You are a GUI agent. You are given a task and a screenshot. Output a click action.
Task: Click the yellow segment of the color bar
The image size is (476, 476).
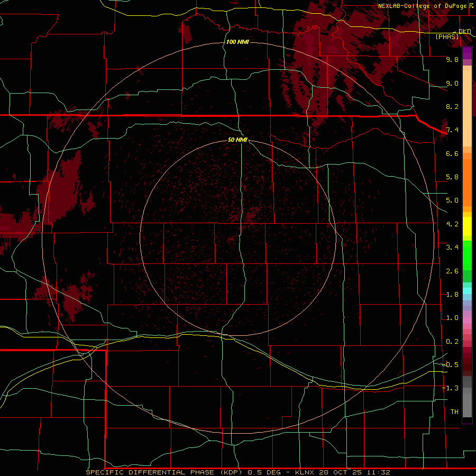467,226
